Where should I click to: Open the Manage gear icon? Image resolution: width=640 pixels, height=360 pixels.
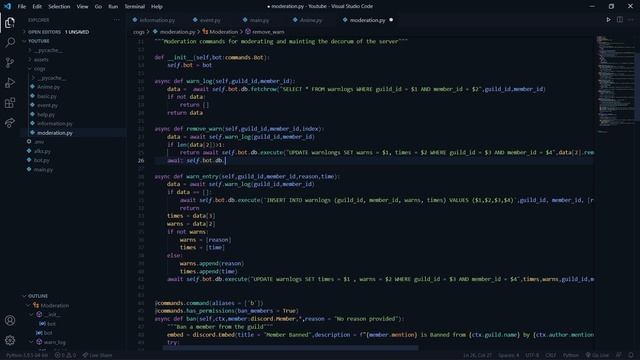[x=10, y=340]
